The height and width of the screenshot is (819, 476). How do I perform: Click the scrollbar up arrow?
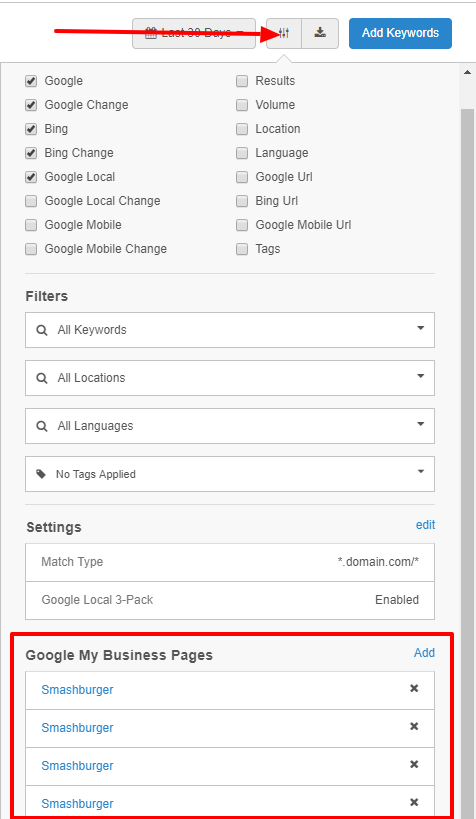tap(468, 72)
